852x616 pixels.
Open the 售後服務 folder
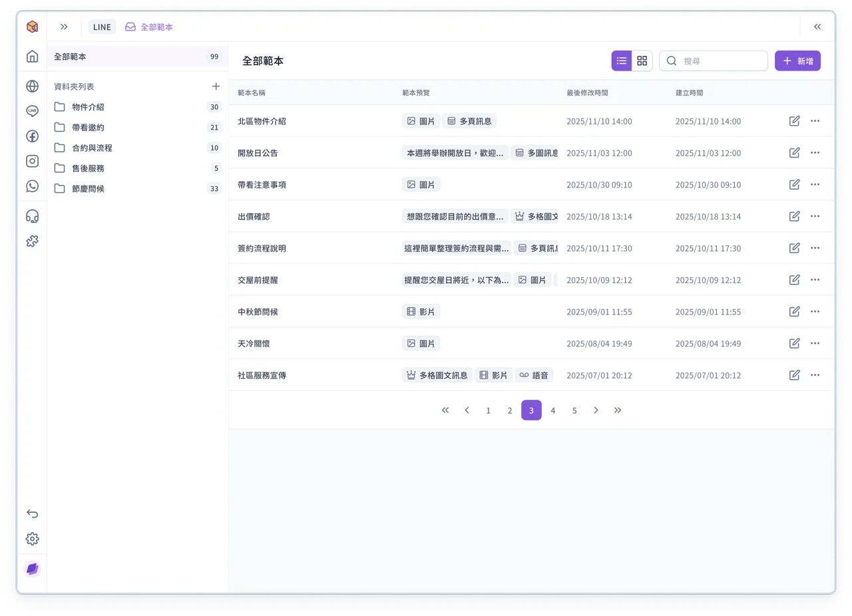click(x=138, y=168)
